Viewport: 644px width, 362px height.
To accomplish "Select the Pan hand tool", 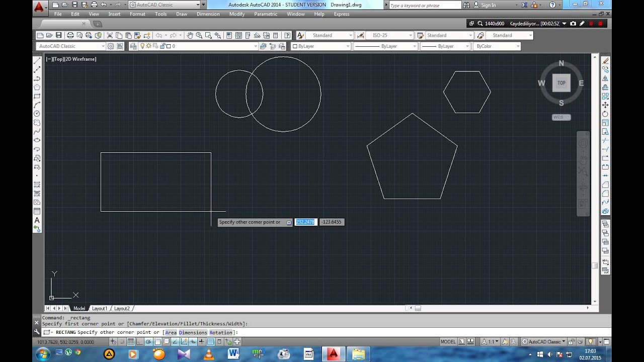I will (x=190, y=35).
